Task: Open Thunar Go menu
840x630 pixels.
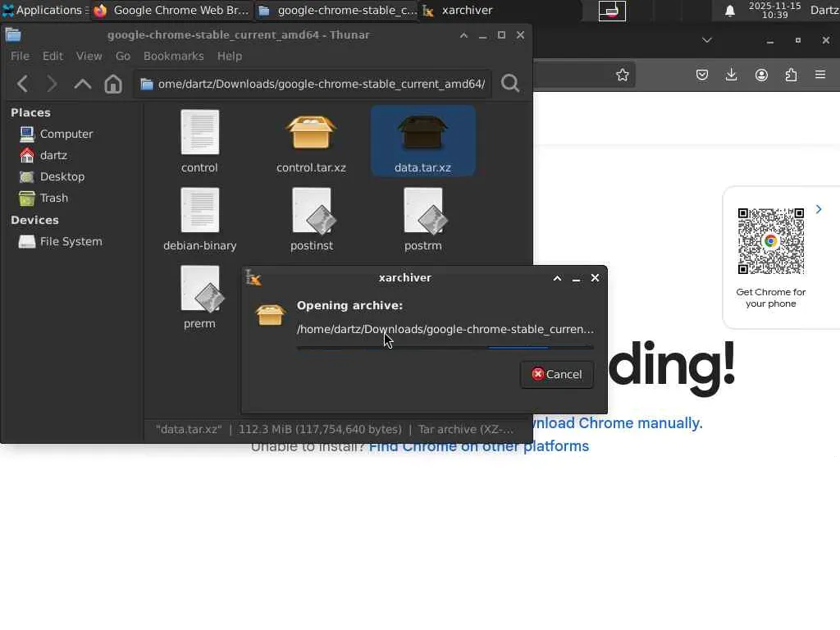Action: pyautogui.click(x=123, y=57)
